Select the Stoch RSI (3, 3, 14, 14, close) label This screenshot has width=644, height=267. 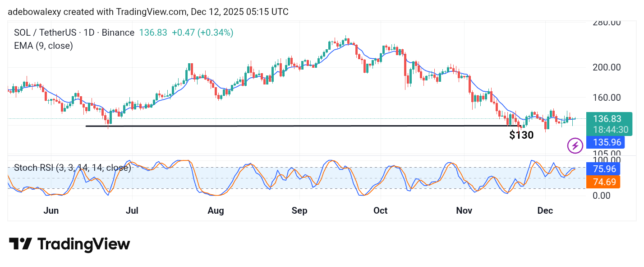tap(72, 168)
